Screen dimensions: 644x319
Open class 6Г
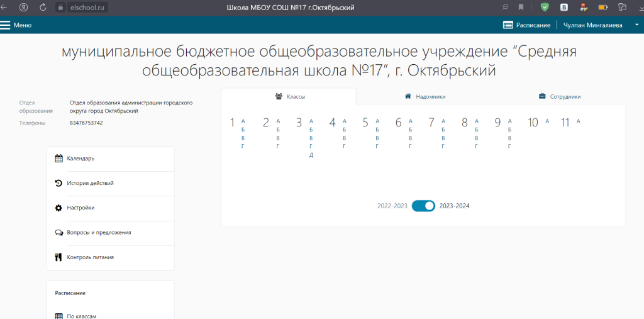410,147
